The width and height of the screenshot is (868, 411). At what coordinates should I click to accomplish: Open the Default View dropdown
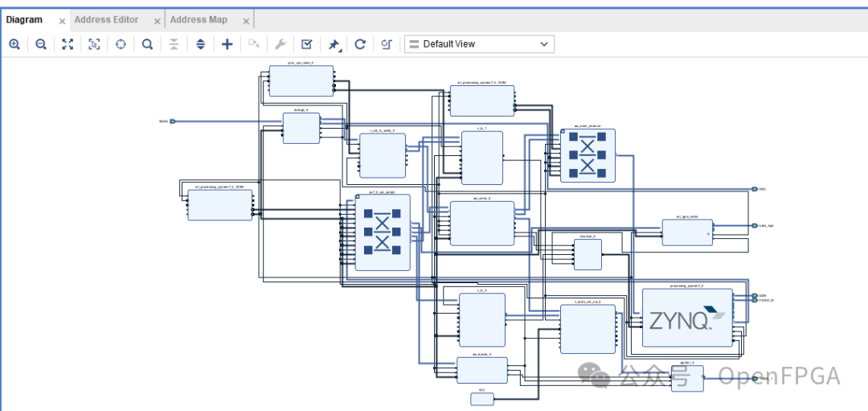pos(479,44)
